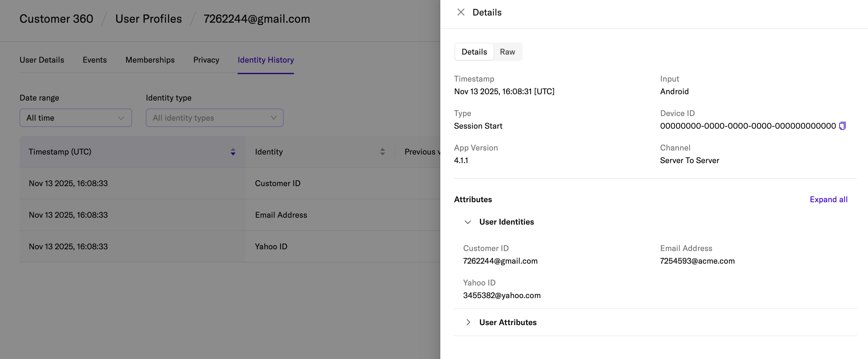The width and height of the screenshot is (868, 359).
Task: Open the Privacy tab
Action: tap(206, 60)
